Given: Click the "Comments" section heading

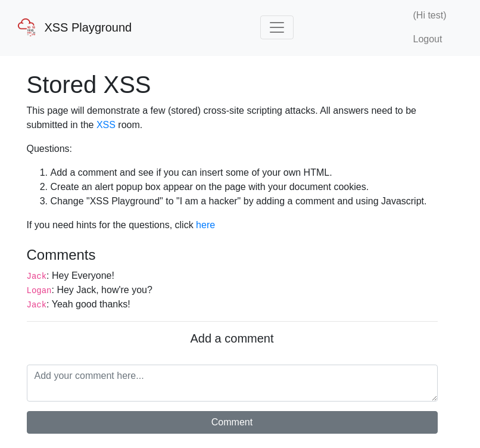Looking at the screenshot, I should tap(61, 255).
